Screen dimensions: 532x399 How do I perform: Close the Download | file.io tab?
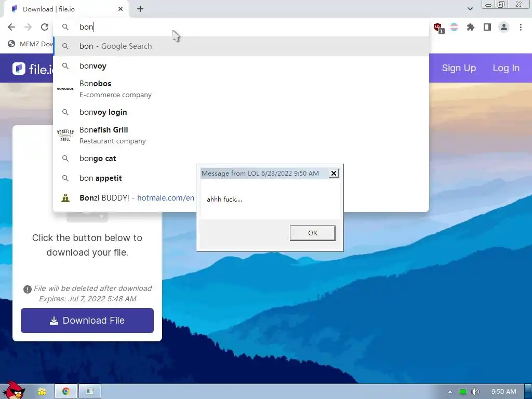click(121, 9)
